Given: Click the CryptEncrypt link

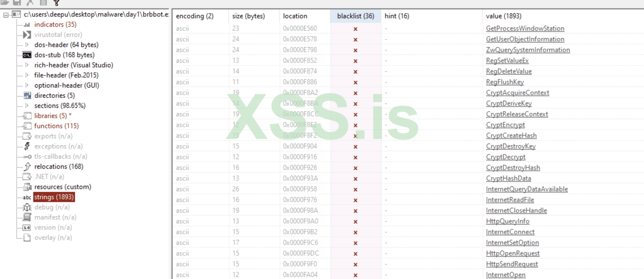Looking at the screenshot, I should pos(505,125).
